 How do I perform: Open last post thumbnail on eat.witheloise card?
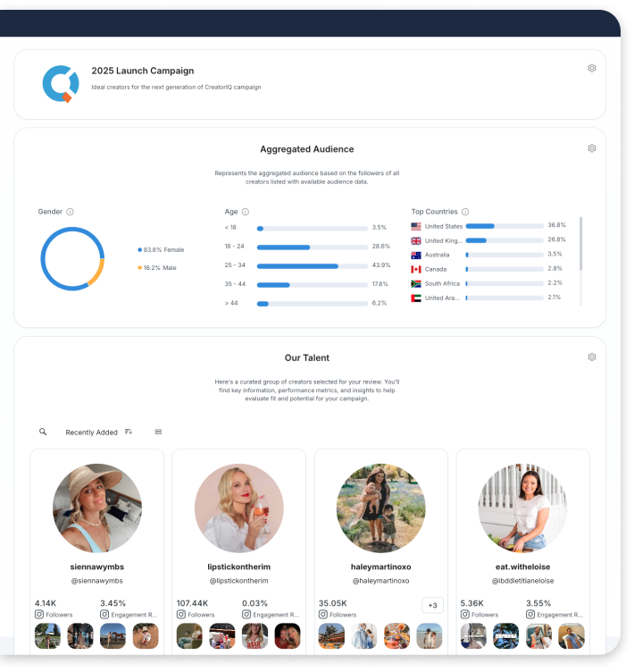pyautogui.click(x=571, y=636)
